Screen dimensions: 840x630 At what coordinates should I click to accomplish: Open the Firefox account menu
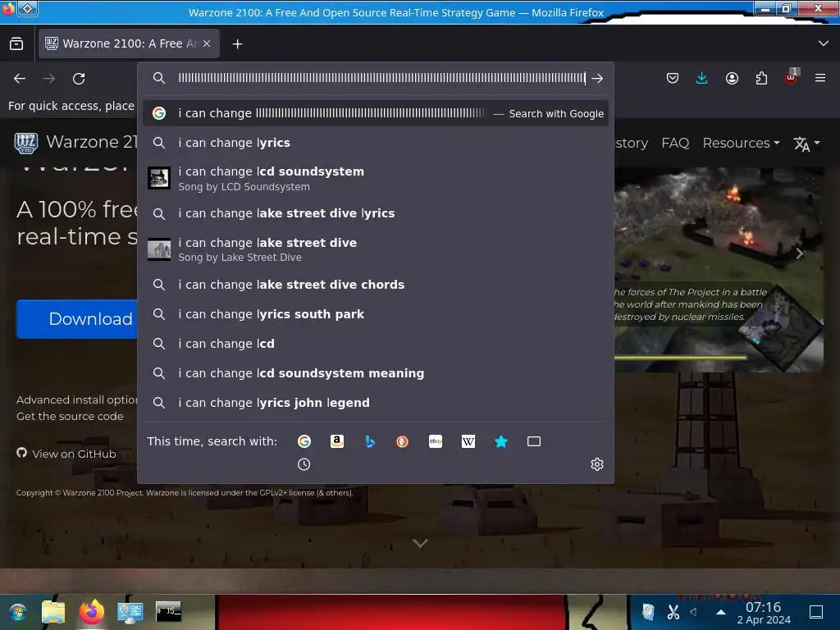[x=732, y=79]
